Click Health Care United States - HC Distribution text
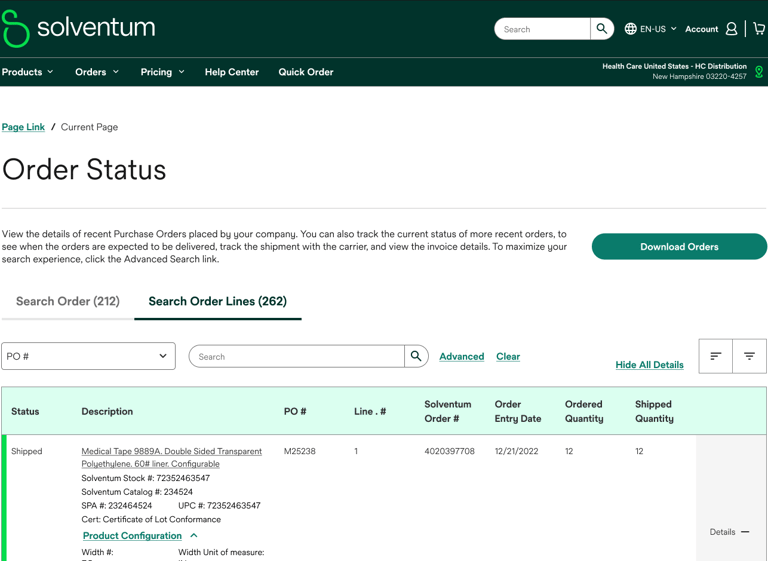 (674, 66)
